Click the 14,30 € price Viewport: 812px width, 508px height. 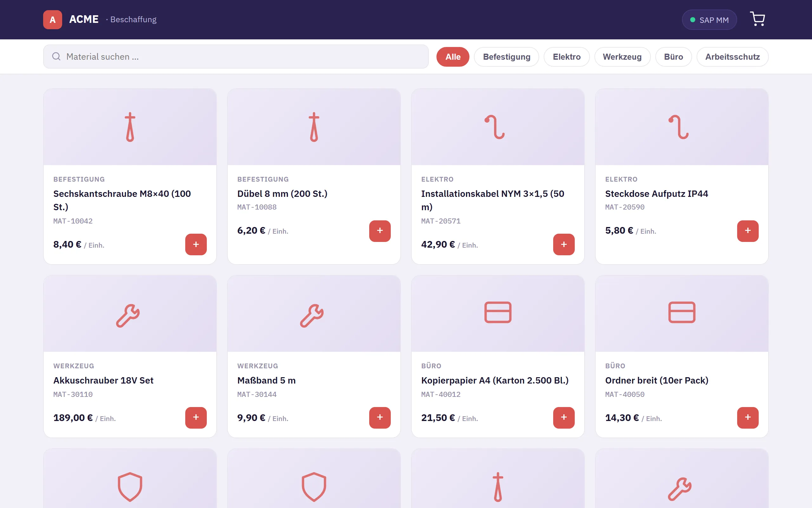pyautogui.click(x=622, y=418)
